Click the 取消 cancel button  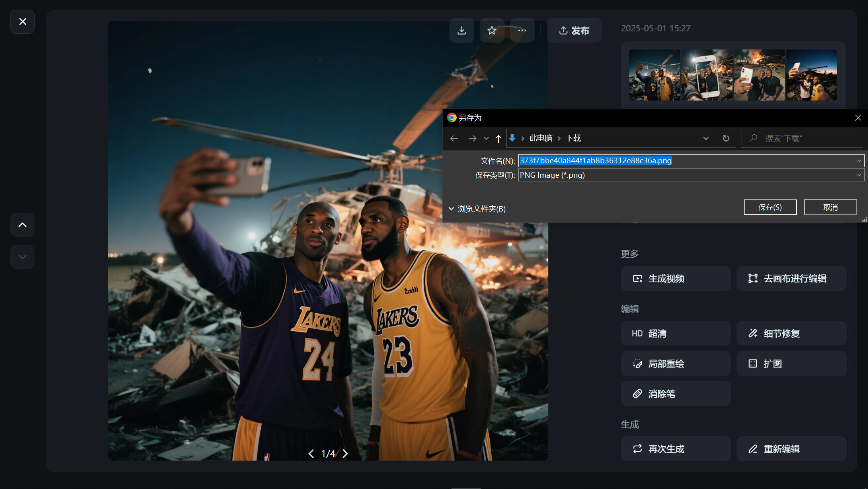[830, 208]
